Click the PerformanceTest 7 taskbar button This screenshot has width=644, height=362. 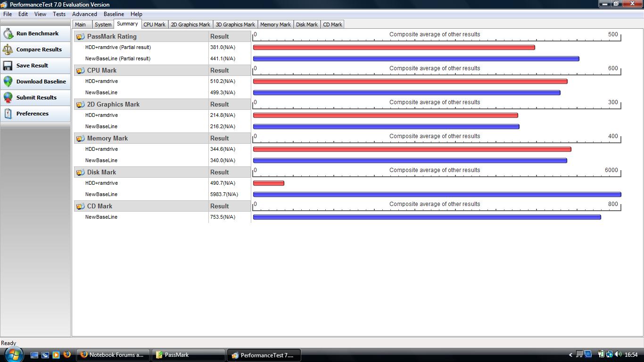click(x=264, y=355)
